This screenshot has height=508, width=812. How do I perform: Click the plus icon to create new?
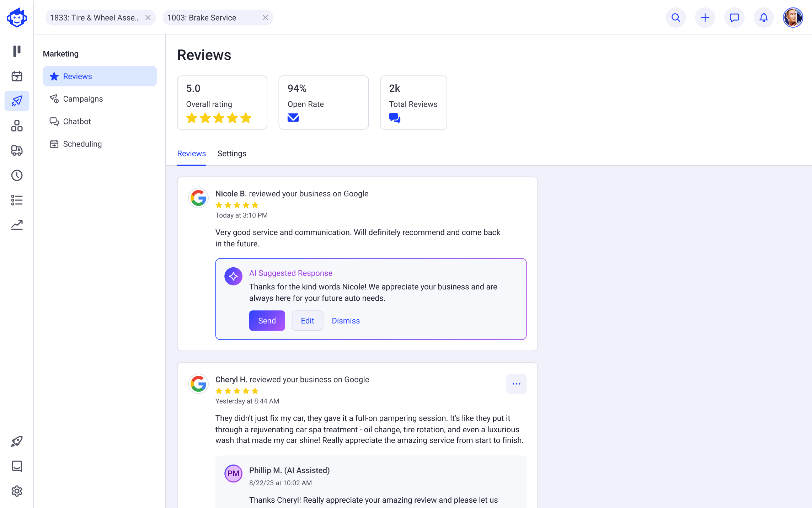pos(705,17)
